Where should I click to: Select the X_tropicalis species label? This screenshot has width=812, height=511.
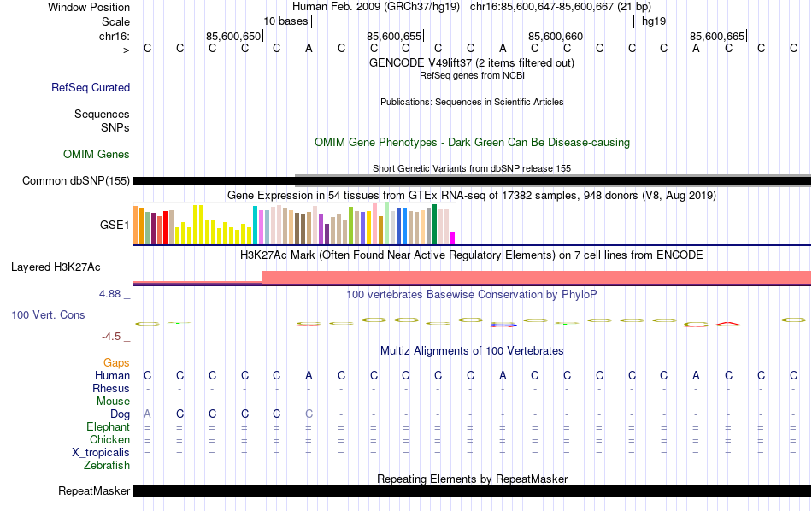101,453
